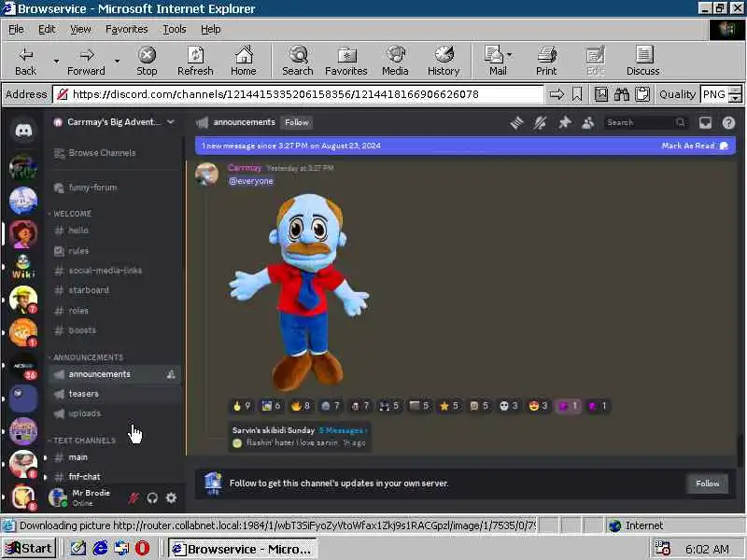Toggle microphone mute in user panel

pos(134,498)
